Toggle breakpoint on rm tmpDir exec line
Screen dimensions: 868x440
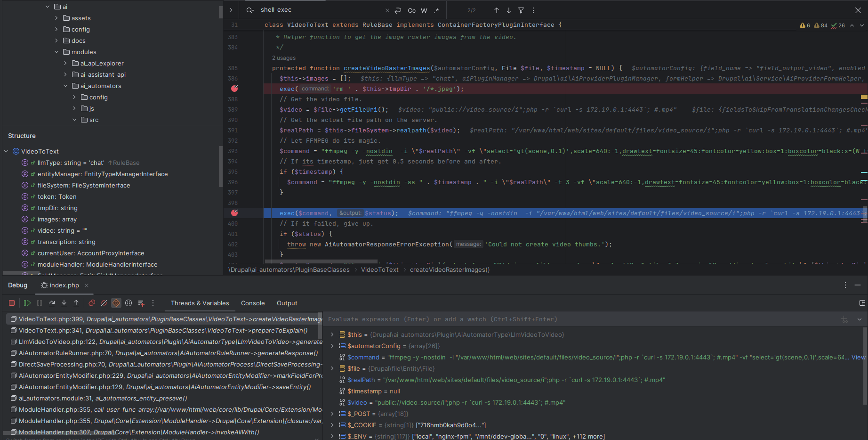click(234, 89)
